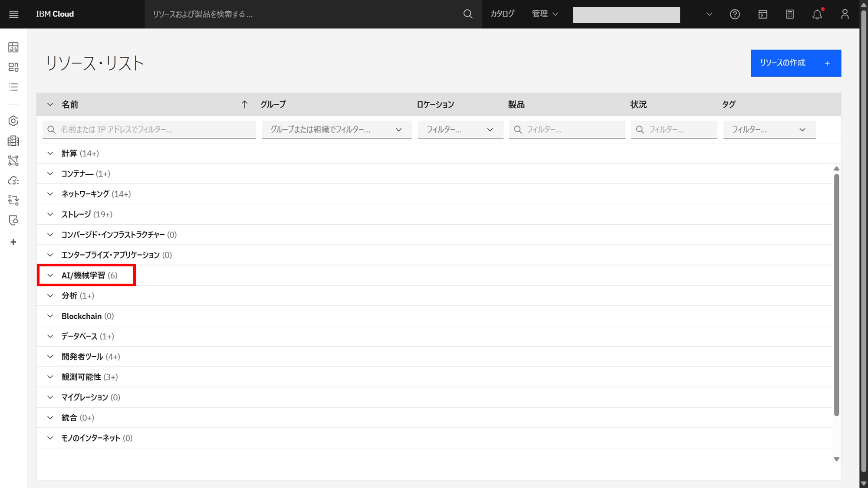Open the ロケーション filter dropdown
Screen dimensions: 868x488
pyautogui.click(x=460, y=130)
